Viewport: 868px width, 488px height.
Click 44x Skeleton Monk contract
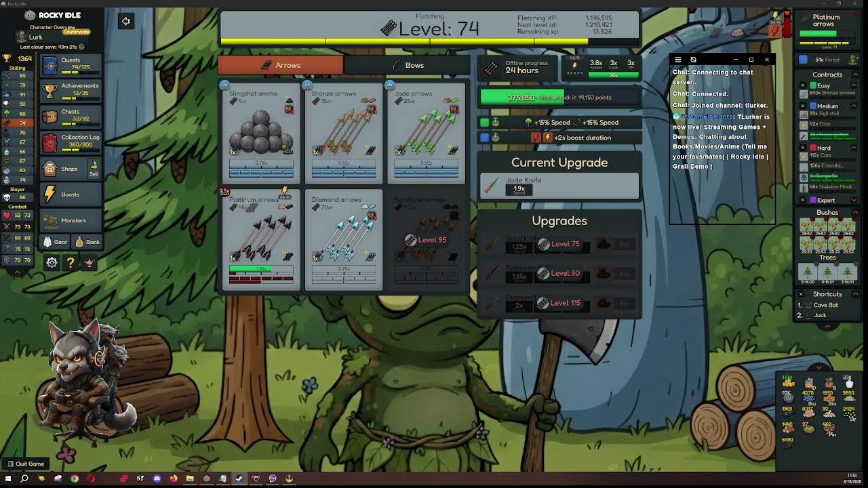pyautogui.click(x=828, y=187)
